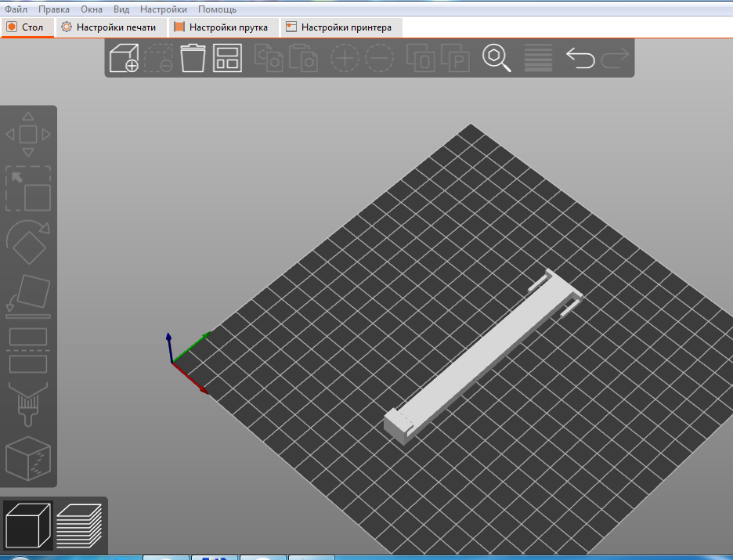
Task: Choose the Place on face tool
Action: 28,297
